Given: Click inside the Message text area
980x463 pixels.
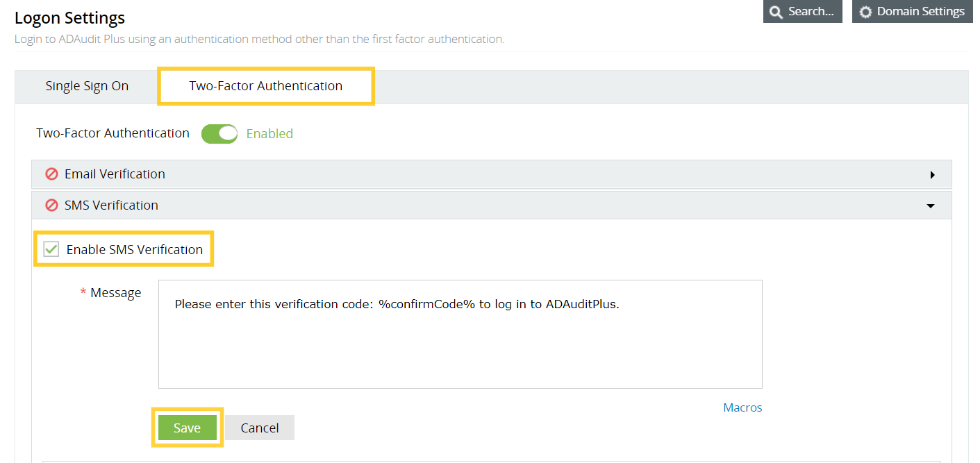Looking at the screenshot, I should pyautogui.click(x=460, y=340).
